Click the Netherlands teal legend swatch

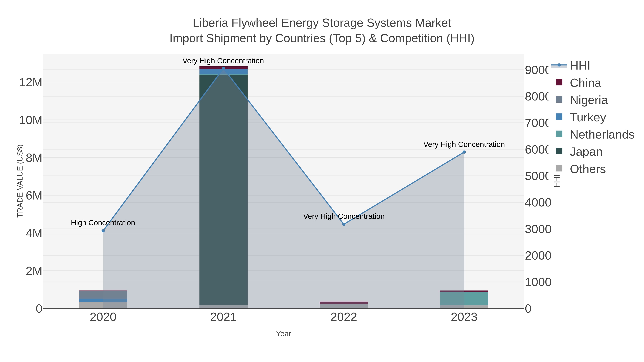(x=559, y=134)
